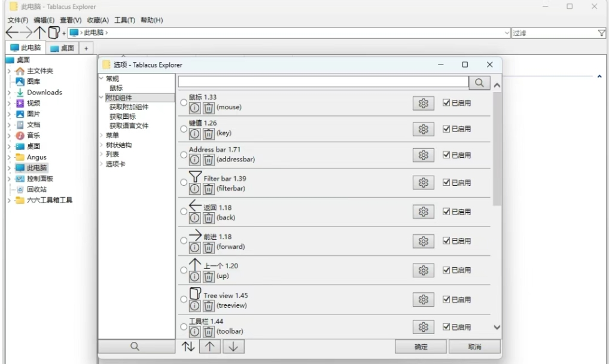This screenshot has width=609, height=364.
Task: Uncheck 已启用 for Address bar add-on
Action: coord(446,154)
